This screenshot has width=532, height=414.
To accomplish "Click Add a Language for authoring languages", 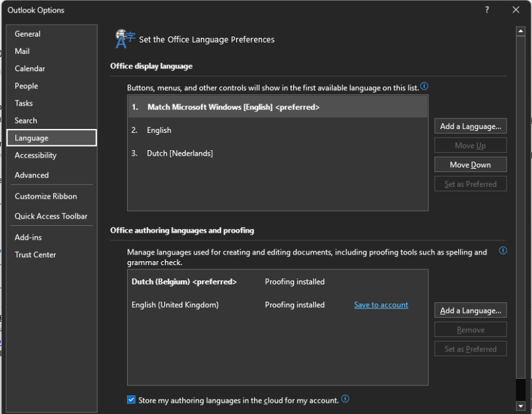I will pos(470,310).
